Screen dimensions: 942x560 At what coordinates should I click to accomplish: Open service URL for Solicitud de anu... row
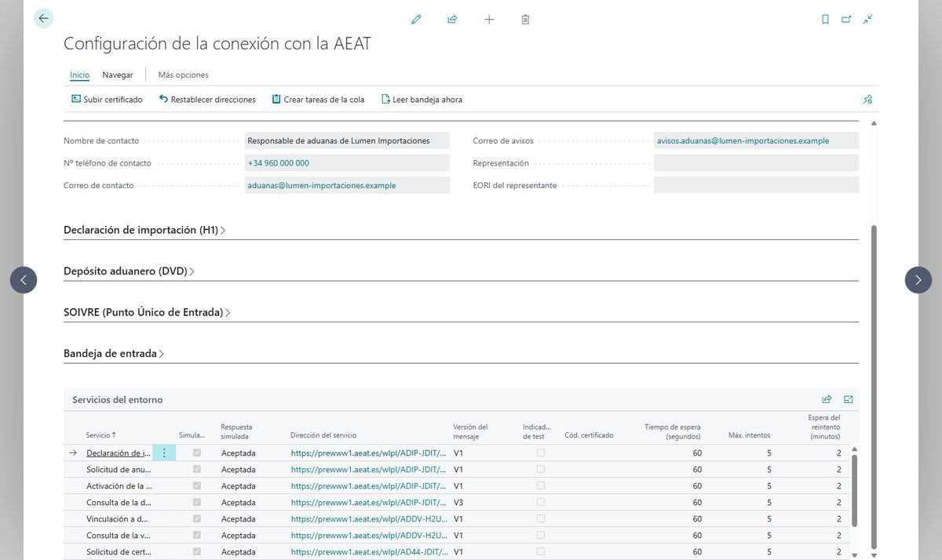click(x=368, y=469)
